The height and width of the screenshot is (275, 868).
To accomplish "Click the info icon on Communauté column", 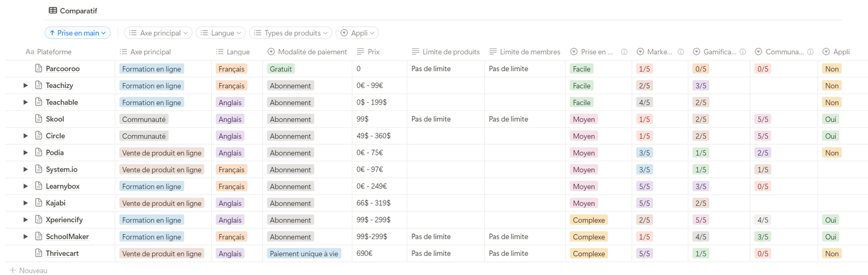I will point(810,52).
